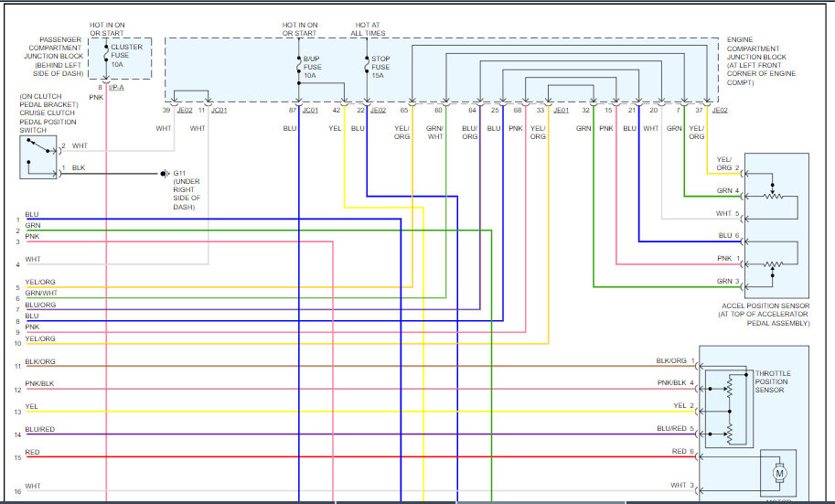Click the JC01 reference beside terminal 87
Viewport: 835px width, 504px height.
tap(310, 111)
